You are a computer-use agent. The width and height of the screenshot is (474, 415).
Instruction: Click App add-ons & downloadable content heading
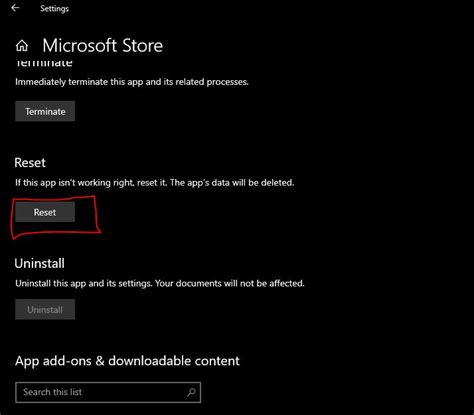pos(127,361)
